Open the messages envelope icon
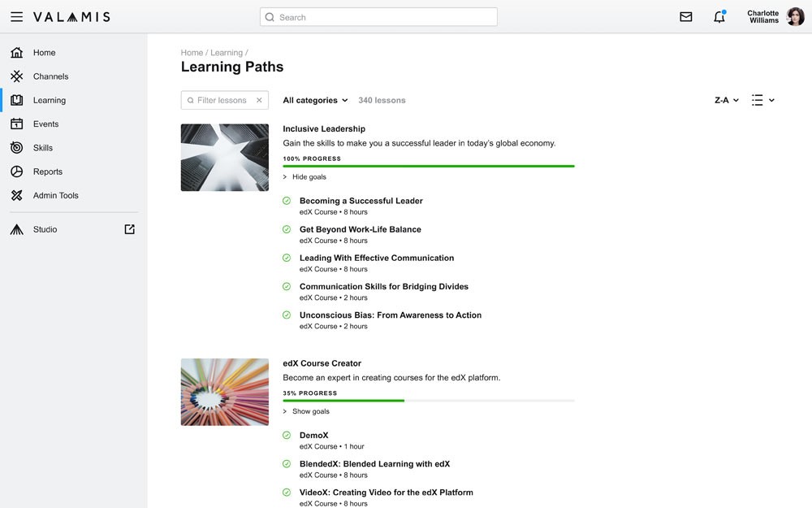Screen dimensions: 812x508 [685, 15]
